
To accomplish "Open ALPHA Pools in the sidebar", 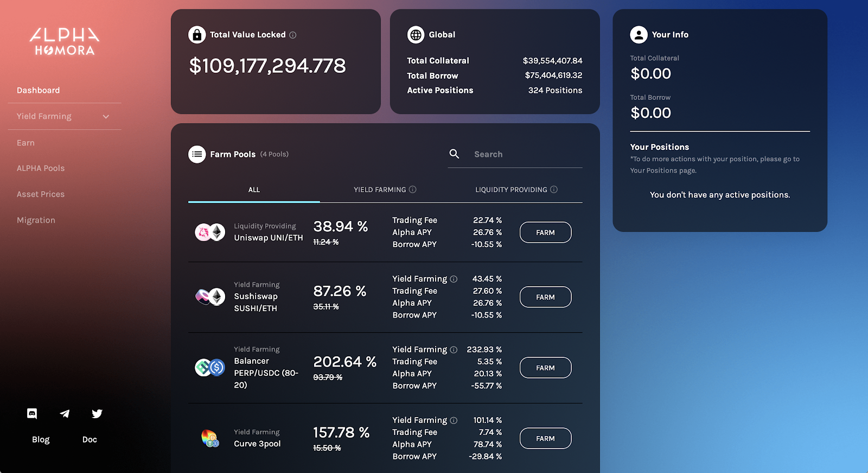I will coord(41,168).
